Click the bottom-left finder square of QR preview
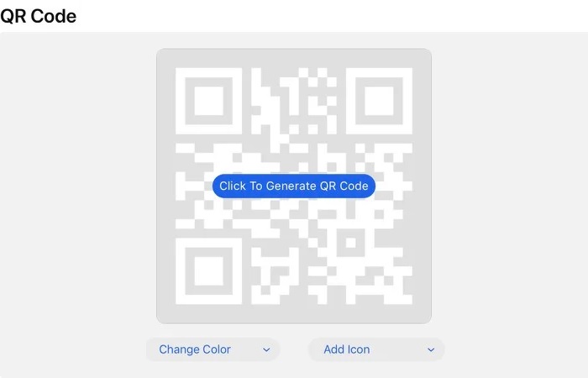588x378 pixels. (208, 270)
